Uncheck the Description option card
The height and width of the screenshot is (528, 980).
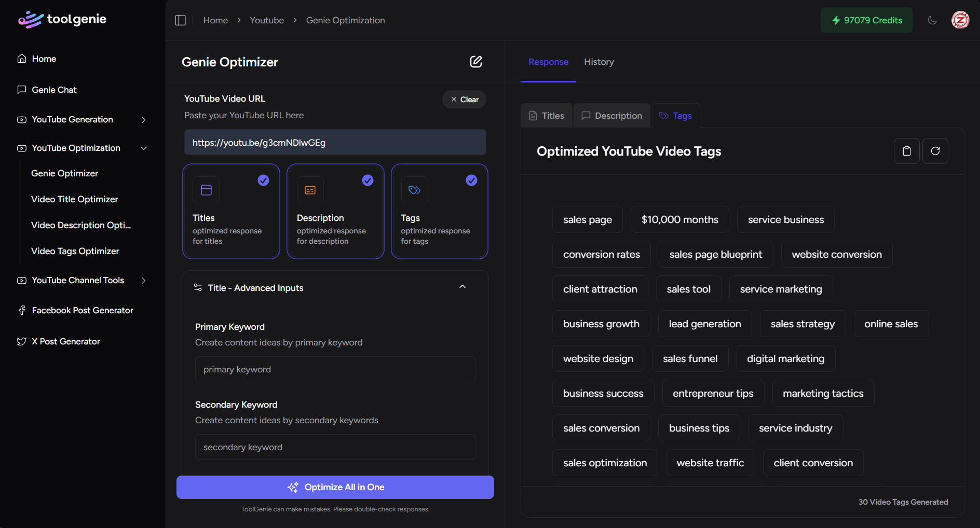(335, 211)
